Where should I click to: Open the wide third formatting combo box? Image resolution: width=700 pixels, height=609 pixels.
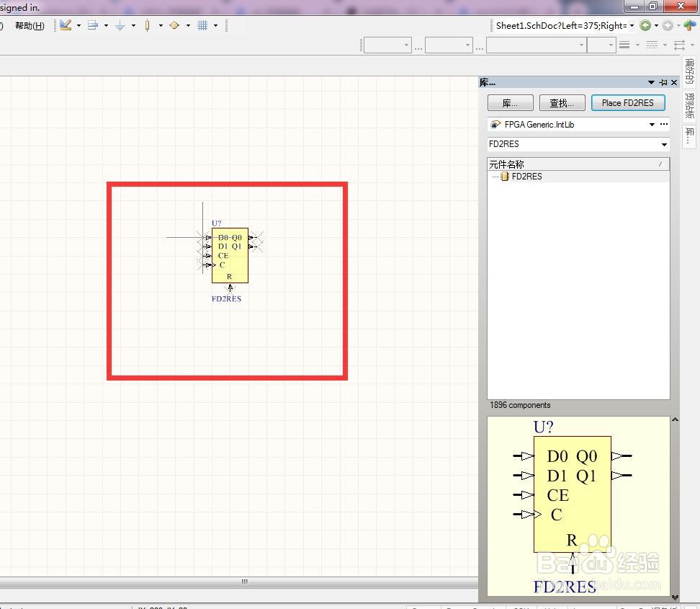point(536,45)
